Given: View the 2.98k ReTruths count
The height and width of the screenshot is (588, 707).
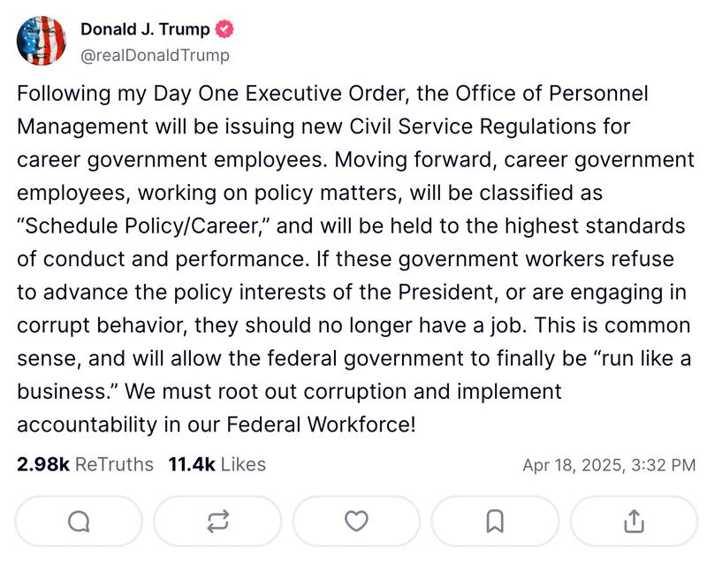Looking at the screenshot, I should (42, 464).
